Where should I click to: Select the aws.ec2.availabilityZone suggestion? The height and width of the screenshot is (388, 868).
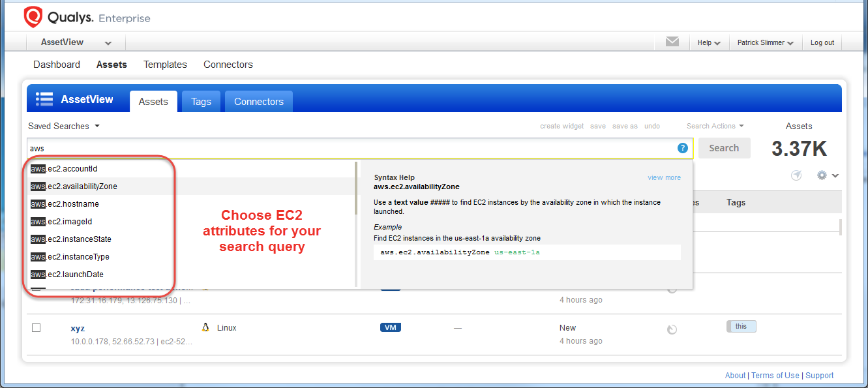pos(74,186)
